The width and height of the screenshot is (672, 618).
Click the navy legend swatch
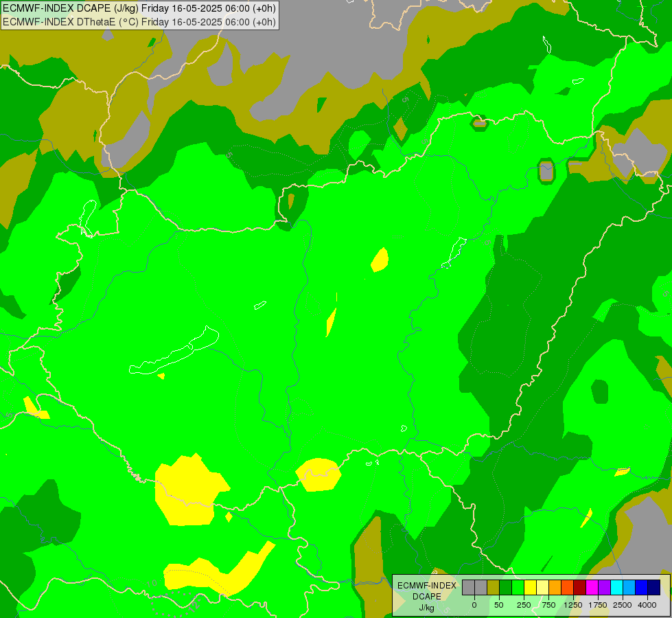coord(653,588)
